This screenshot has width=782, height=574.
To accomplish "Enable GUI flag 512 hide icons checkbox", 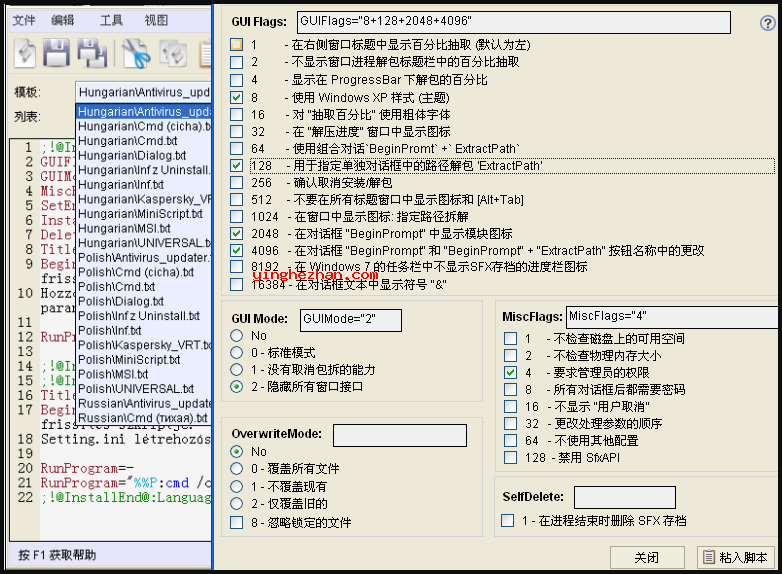I will (x=236, y=200).
